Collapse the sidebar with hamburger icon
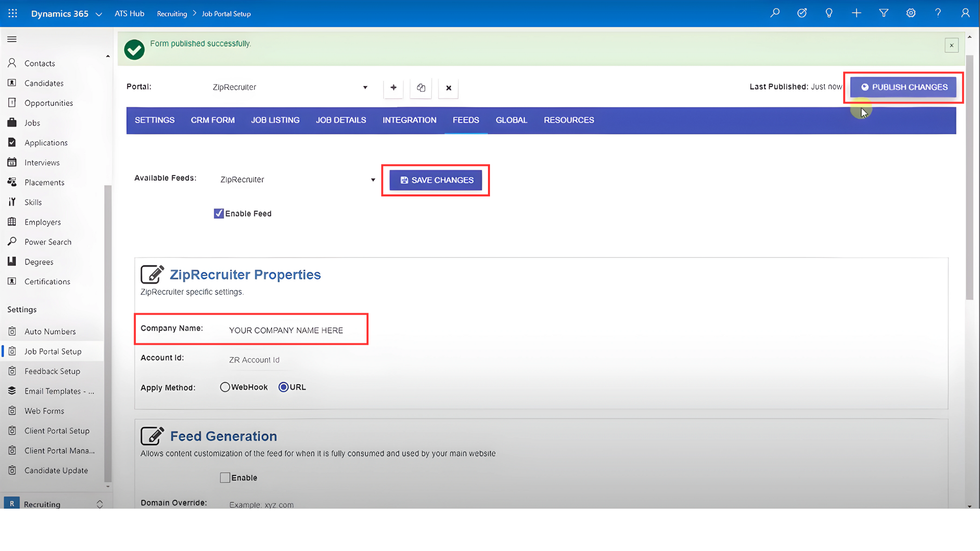 (x=12, y=39)
